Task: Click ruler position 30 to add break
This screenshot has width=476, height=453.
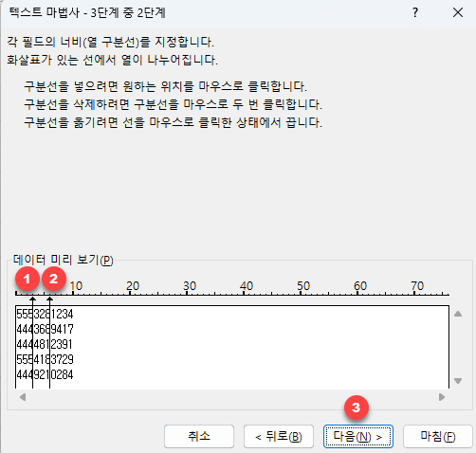Action: [x=190, y=286]
